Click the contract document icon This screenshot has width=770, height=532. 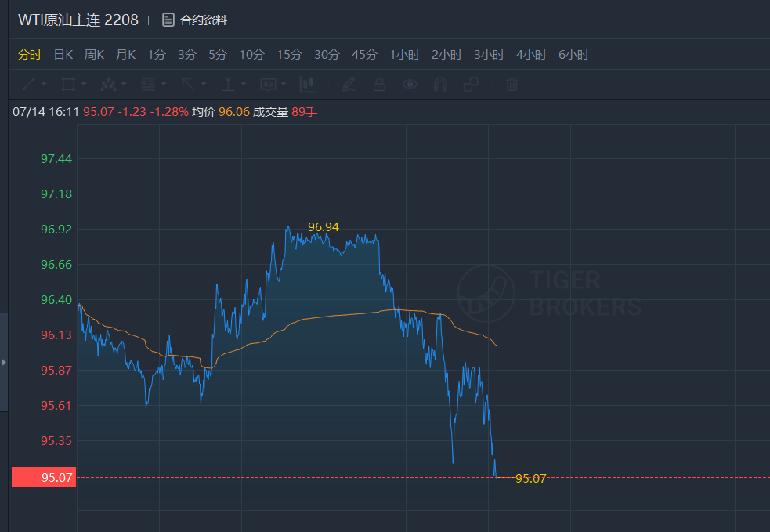tap(168, 20)
